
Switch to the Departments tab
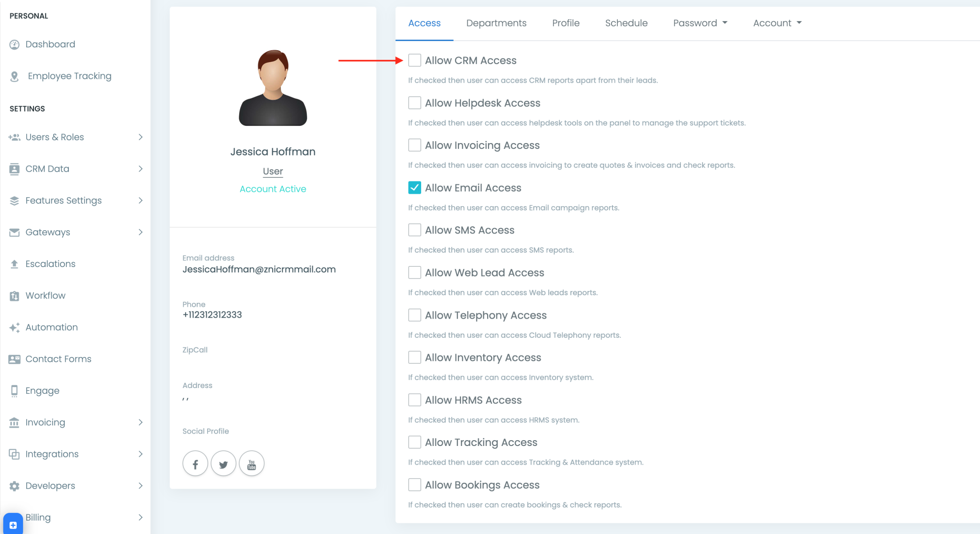[x=496, y=22]
